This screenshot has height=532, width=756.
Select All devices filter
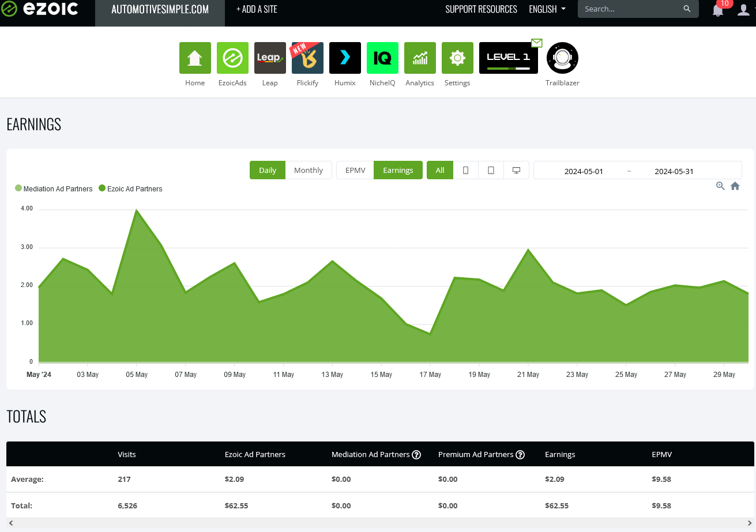click(x=440, y=170)
